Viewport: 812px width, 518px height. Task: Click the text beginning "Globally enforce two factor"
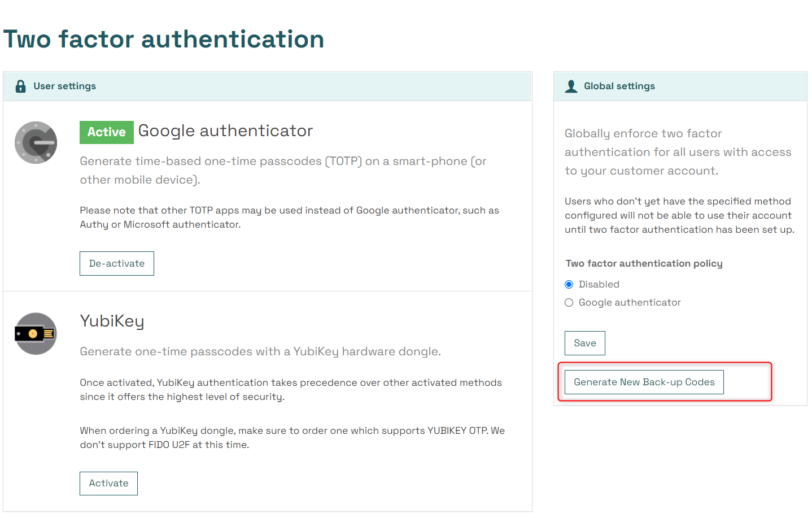pyautogui.click(x=678, y=152)
